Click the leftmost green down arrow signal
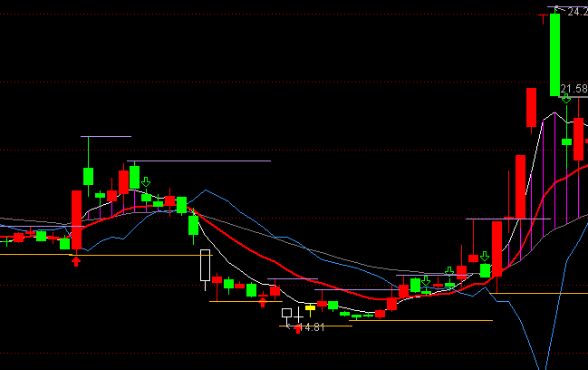Viewport: 588px width, 370px height. (146, 182)
